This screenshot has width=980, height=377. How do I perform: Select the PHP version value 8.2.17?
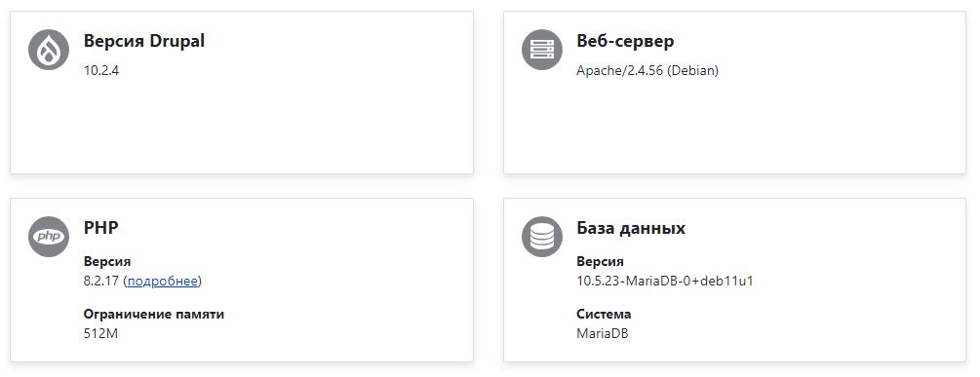(101, 281)
